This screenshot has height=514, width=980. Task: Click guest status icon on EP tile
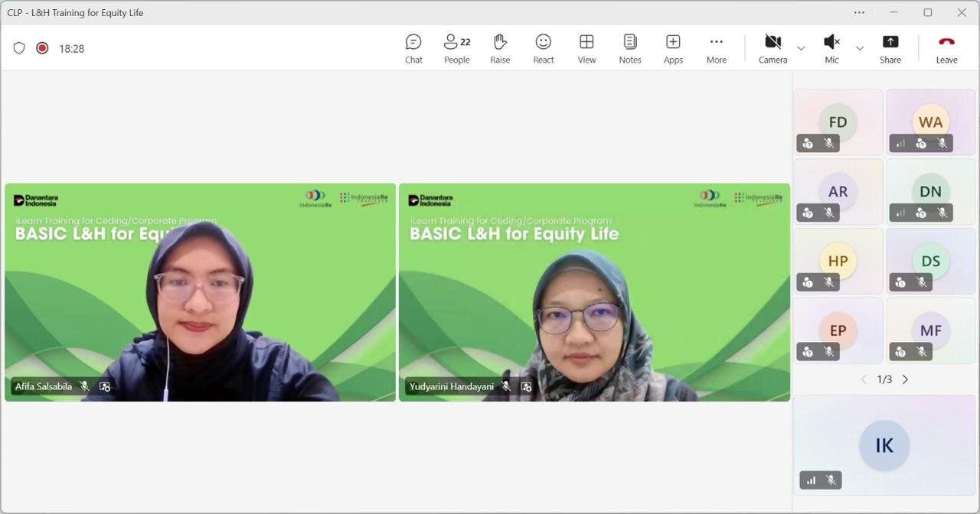click(x=808, y=352)
